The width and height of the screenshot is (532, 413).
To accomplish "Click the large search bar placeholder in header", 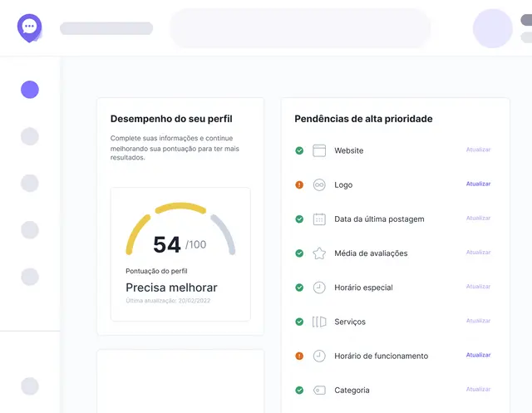I will [300, 28].
